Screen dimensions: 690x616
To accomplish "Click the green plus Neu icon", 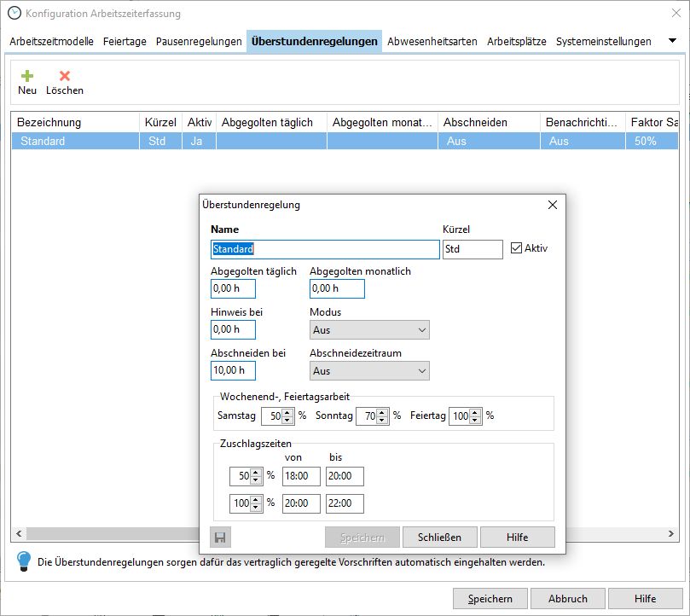I will 27,76.
